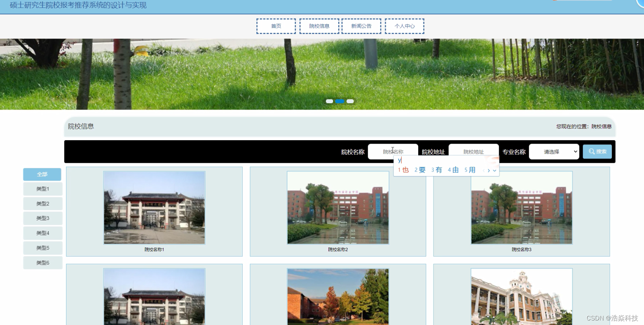Pick IME candidate 1 也
644x325 pixels.
tap(404, 170)
